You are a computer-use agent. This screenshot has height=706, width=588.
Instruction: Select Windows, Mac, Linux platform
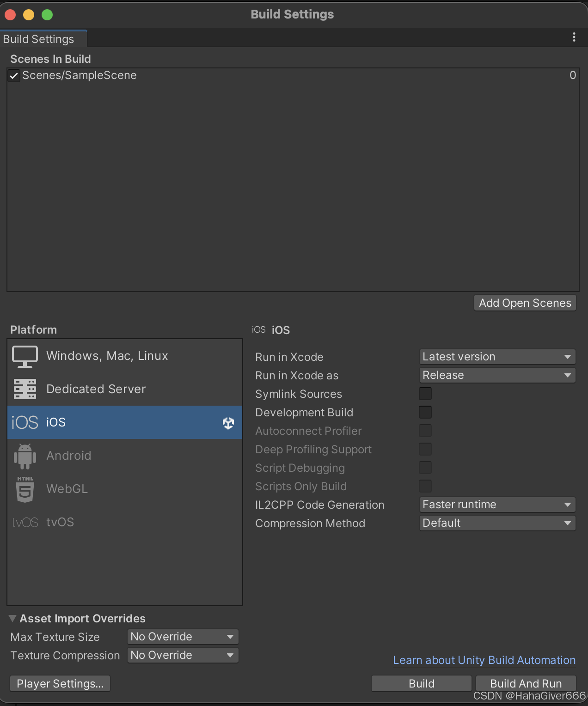click(125, 356)
